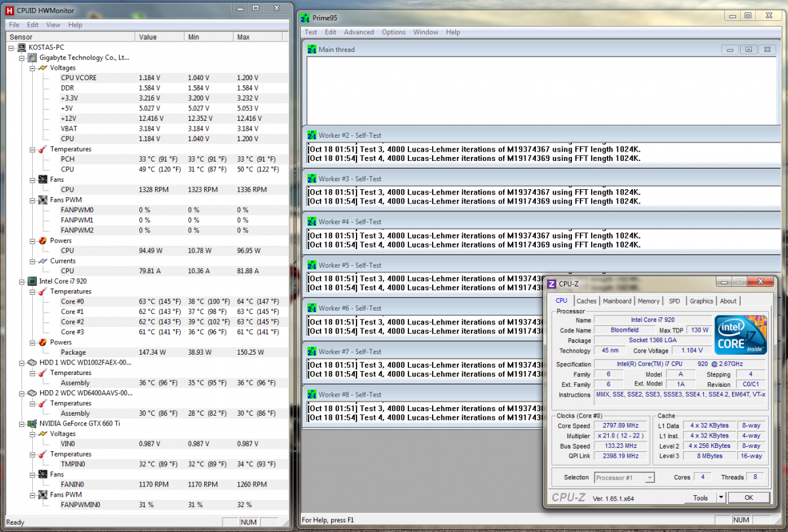
Task: Maximize the Main thread child window
Action: click(x=749, y=50)
